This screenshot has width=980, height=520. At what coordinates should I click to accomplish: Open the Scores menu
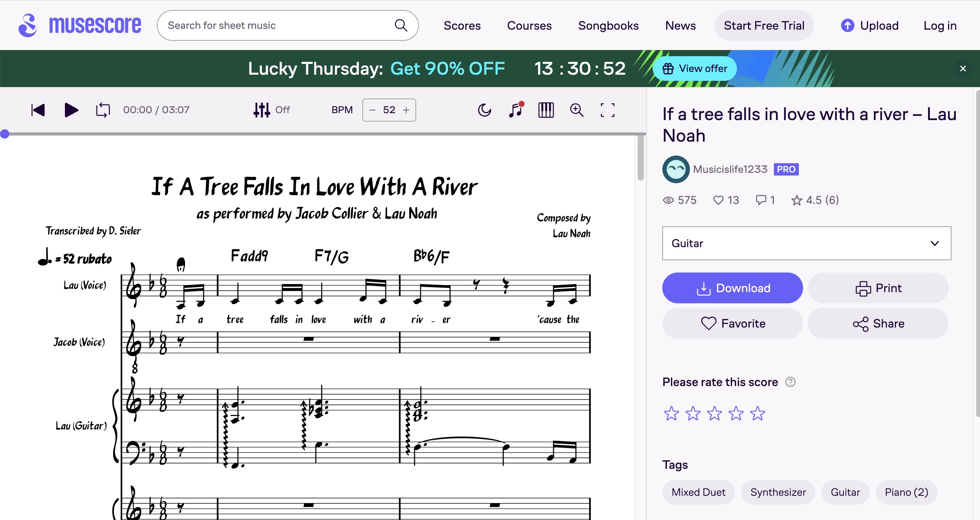pyautogui.click(x=462, y=25)
